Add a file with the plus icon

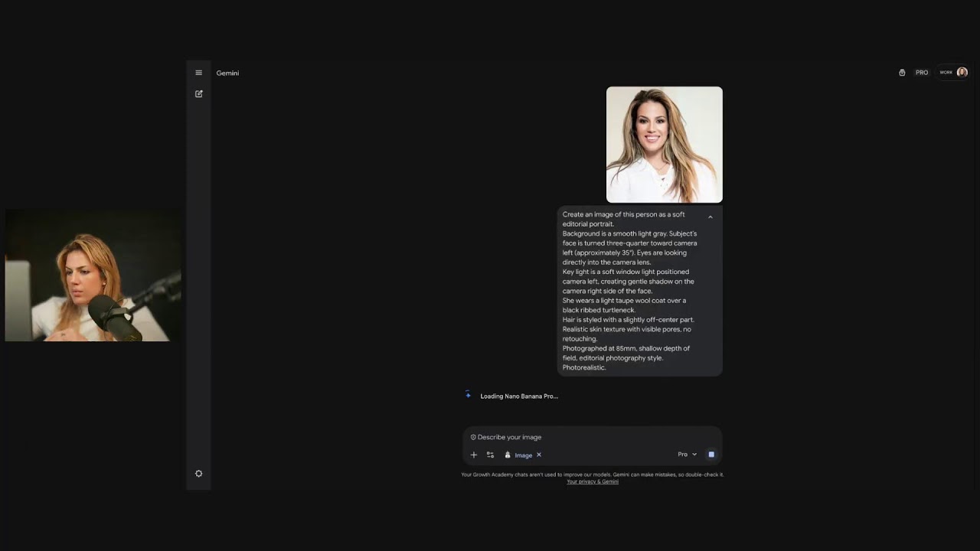click(474, 455)
